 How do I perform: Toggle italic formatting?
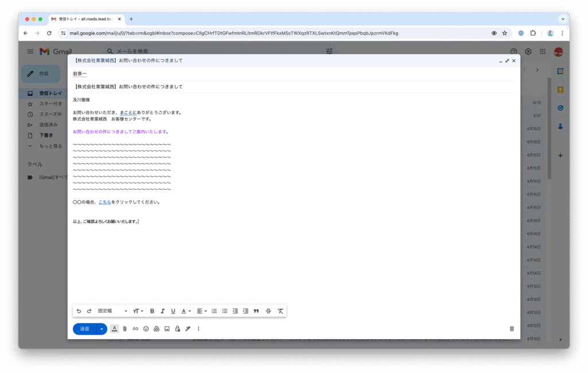coord(163,311)
